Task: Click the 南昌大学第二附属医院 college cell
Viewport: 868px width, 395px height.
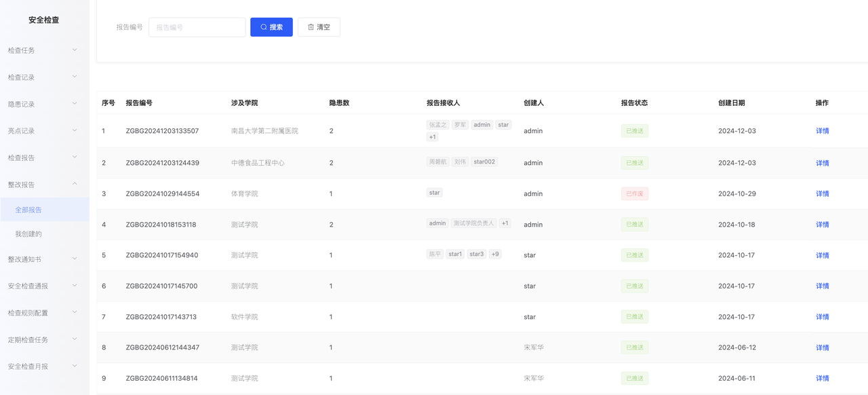Action: click(264, 131)
